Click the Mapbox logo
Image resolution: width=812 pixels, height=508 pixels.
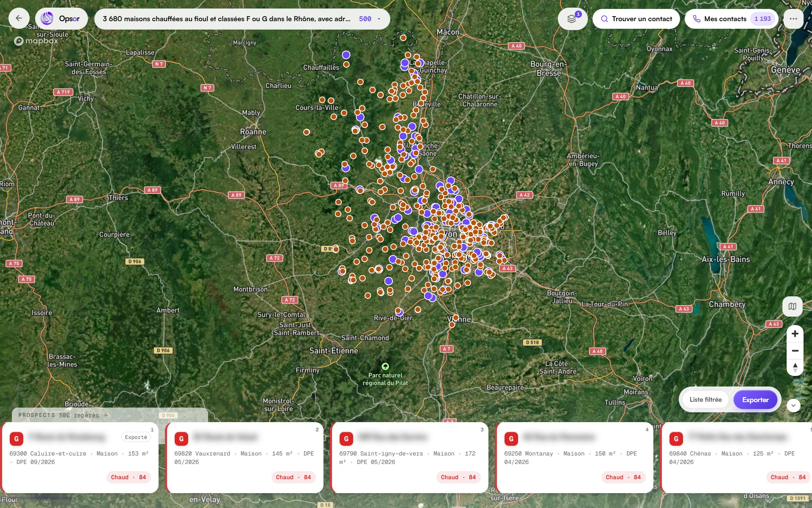pyautogui.click(x=36, y=41)
